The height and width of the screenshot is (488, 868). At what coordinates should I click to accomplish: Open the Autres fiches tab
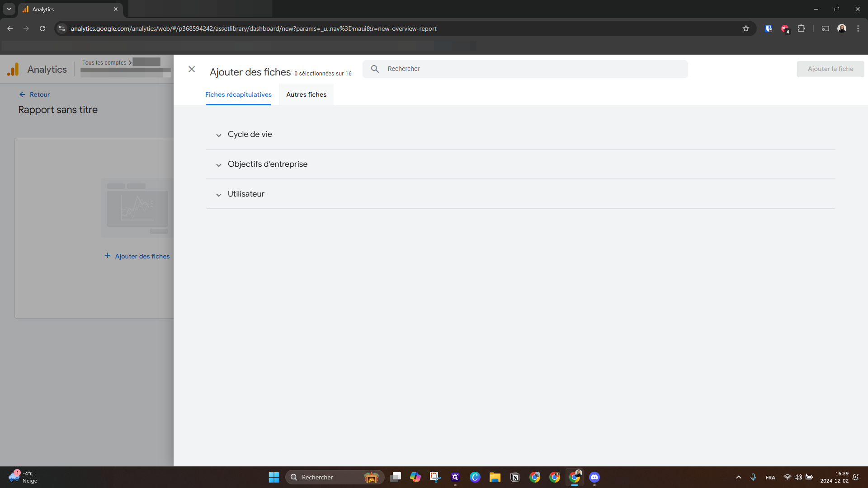pyautogui.click(x=306, y=94)
